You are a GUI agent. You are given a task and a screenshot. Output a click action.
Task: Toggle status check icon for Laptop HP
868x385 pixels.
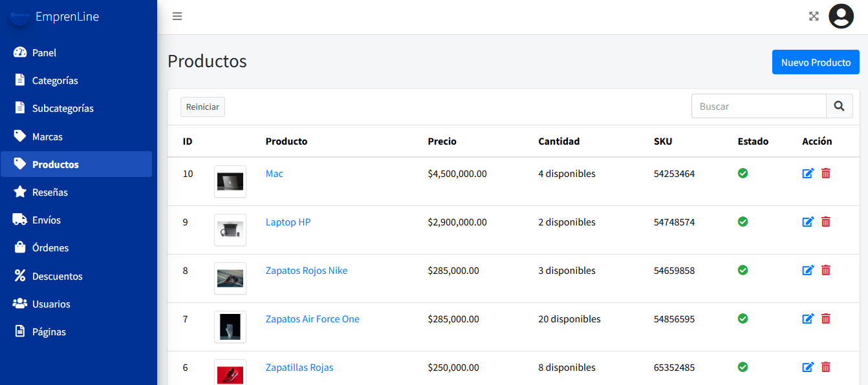click(x=743, y=222)
